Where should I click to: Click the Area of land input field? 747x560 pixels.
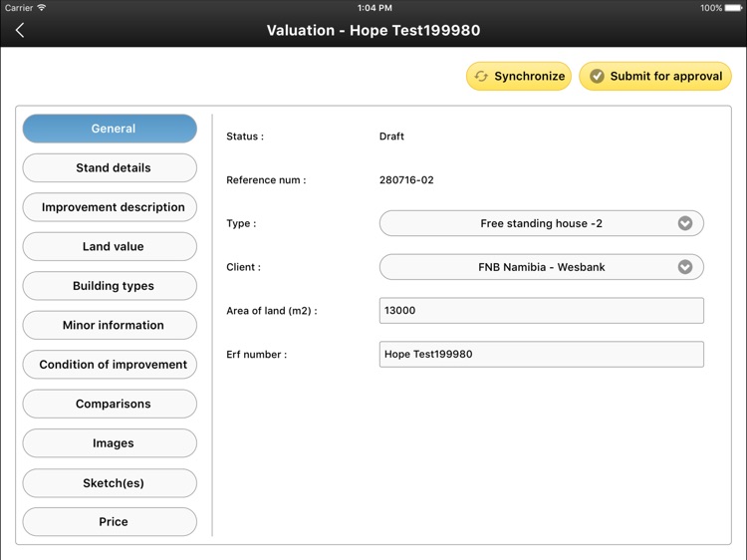[x=541, y=311]
